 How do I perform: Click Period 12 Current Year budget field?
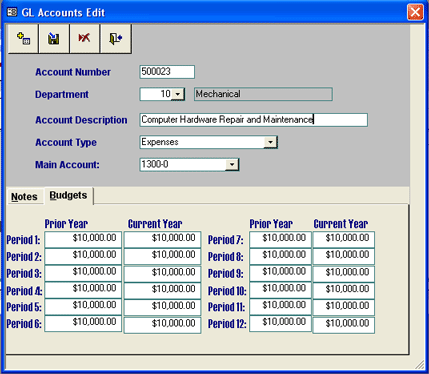[x=344, y=325]
